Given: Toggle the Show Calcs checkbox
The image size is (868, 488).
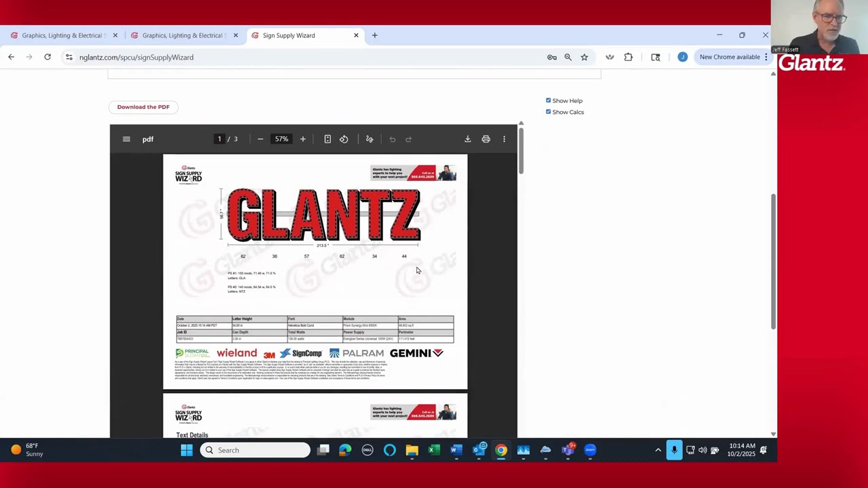Looking at the screenshot, I should pyautogui.click(x=549, y=112).
